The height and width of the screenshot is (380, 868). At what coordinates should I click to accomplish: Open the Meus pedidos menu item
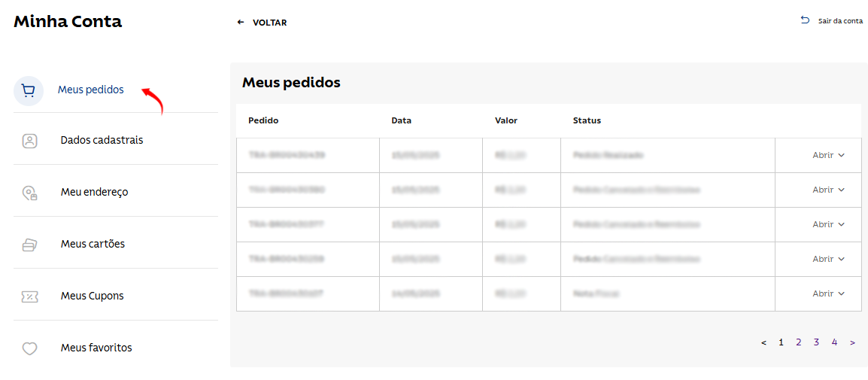coord(91,90)
